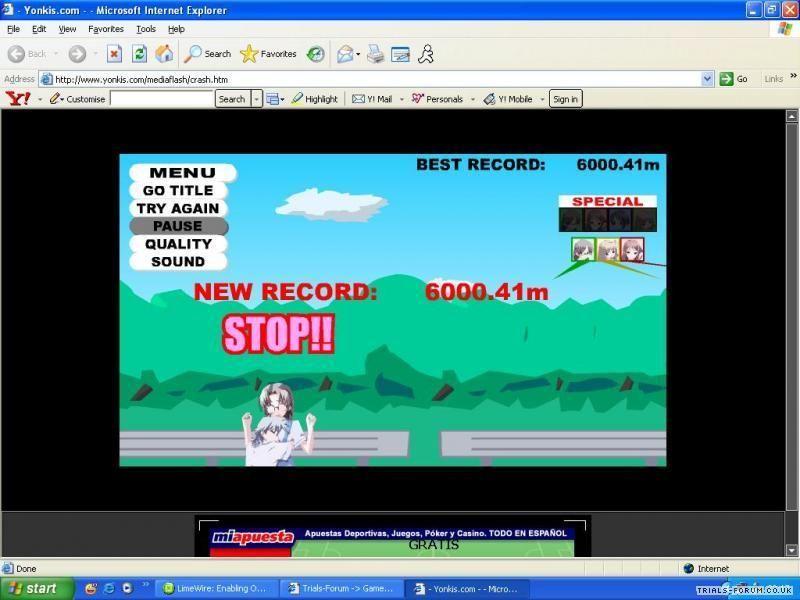This screenshot has width=800, height=600.
Task: Toggle QUALITY in the game menu
Action: [x=178, y=244]
